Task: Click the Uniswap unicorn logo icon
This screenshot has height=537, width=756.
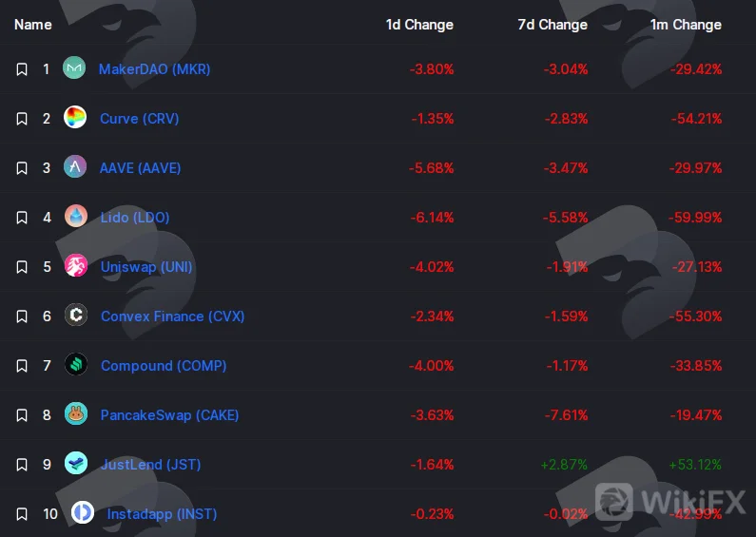Action: point(76,265)
